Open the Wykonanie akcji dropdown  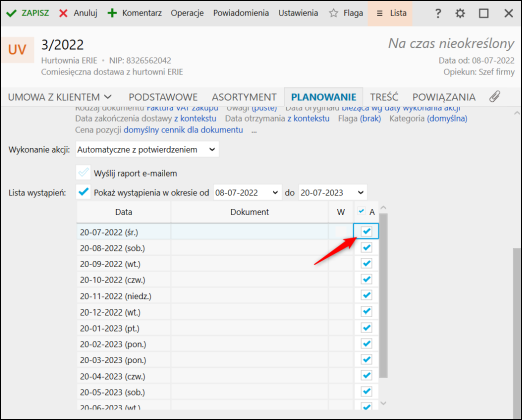pos(147,150)
